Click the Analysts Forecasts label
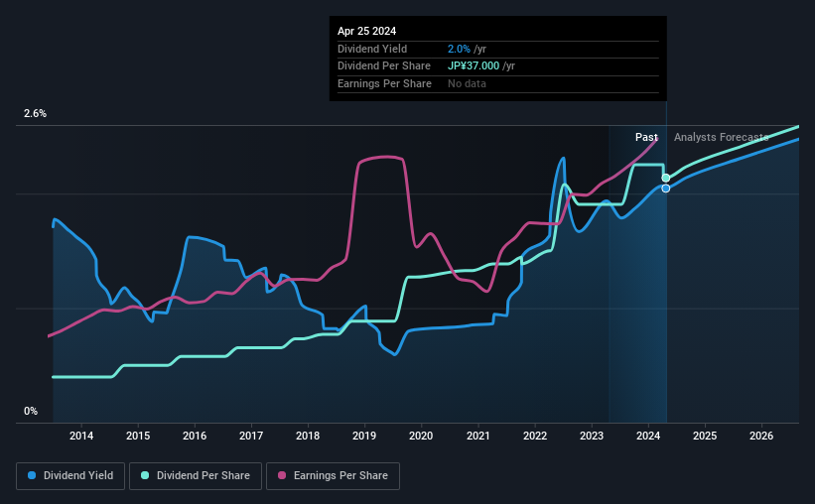 pyautogui.click(x=722, y=137)
